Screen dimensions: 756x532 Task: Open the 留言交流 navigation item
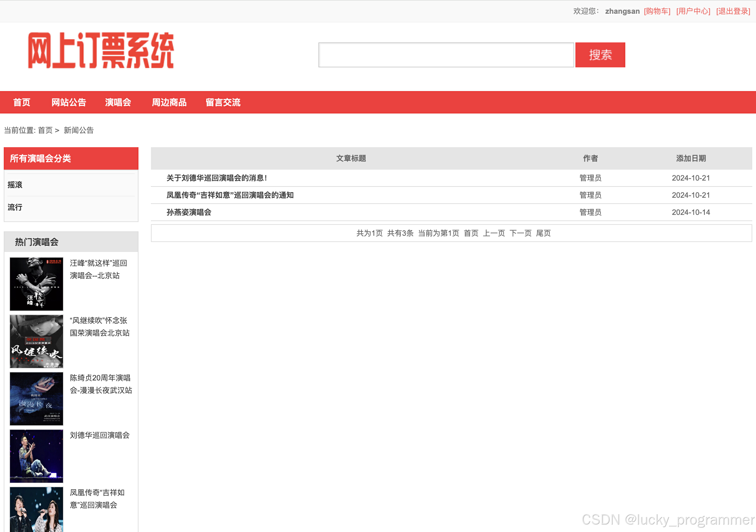click(x=223, y=102)
